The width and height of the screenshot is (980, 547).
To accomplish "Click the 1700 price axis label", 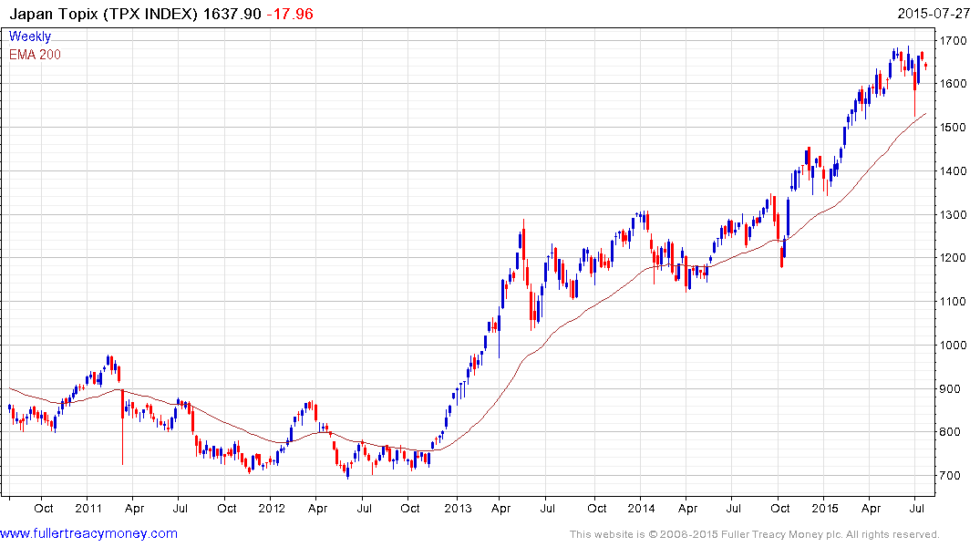I will pos(954,41).
